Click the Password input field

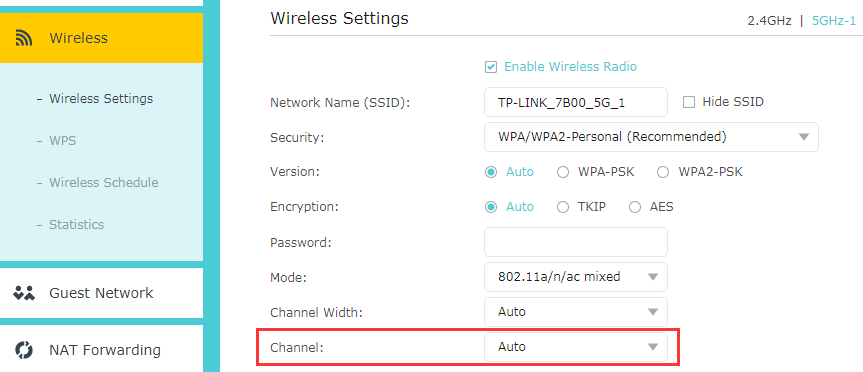pos(576,242)
